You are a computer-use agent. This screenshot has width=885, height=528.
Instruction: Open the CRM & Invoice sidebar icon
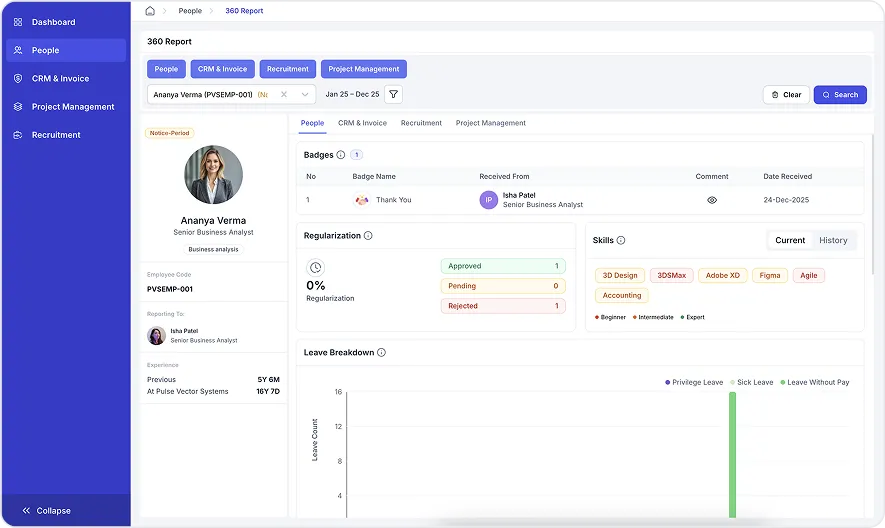coord(18,78)
